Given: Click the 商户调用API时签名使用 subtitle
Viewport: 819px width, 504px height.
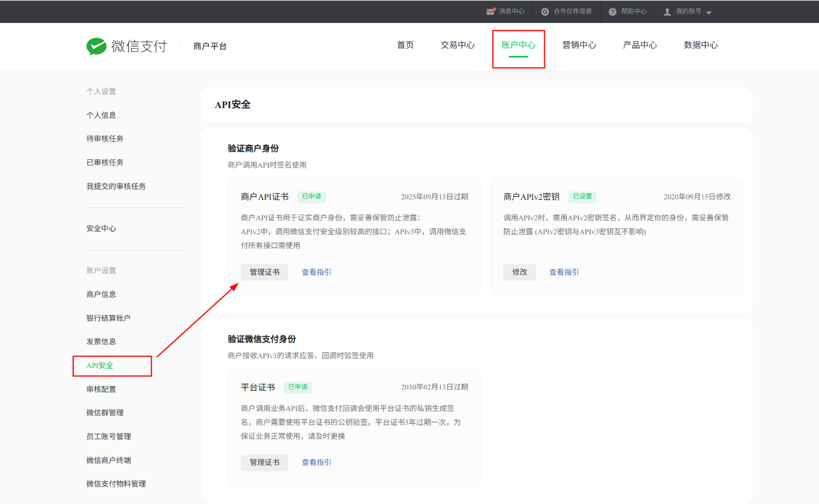Looking at the screenshot, I should pyautogui.click(x=267, y=165).
